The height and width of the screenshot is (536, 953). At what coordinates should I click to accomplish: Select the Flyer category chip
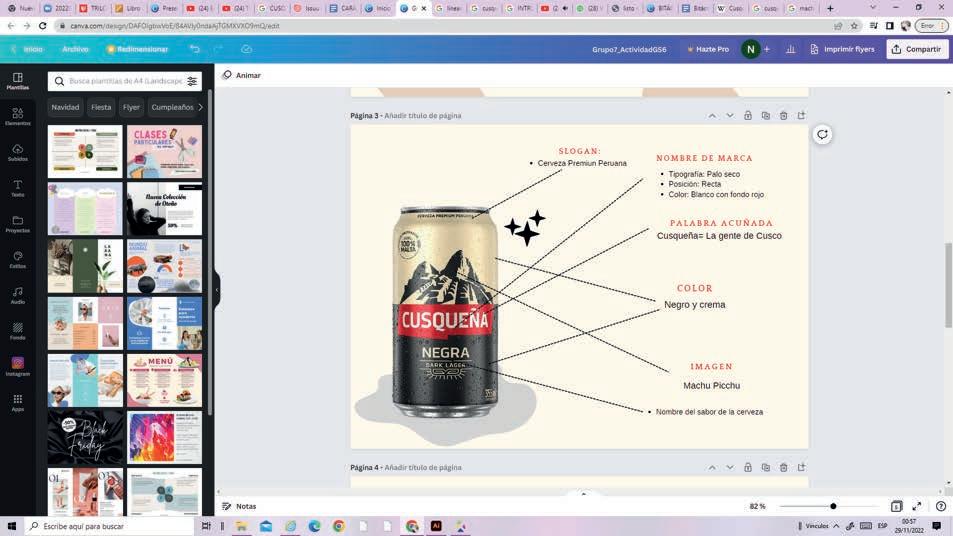pyautogui.click(x=131, y=107)
